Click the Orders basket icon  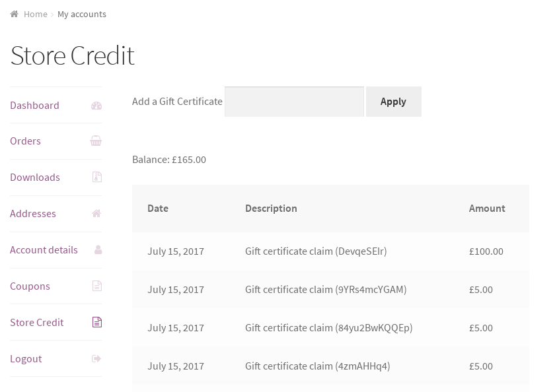(96, 141)
